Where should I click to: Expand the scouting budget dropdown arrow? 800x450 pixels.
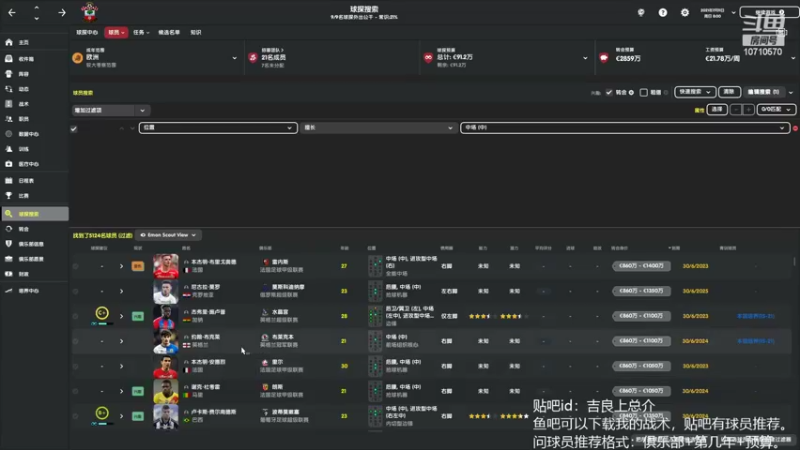coord(585,58)
